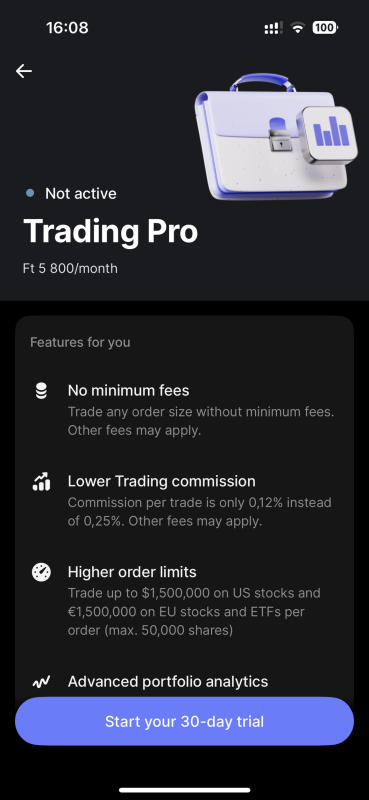The height and width of the screenshot is (800, 369).
Task: Click the Wi-Fi icon in status bar
Action: coord(297,28)
